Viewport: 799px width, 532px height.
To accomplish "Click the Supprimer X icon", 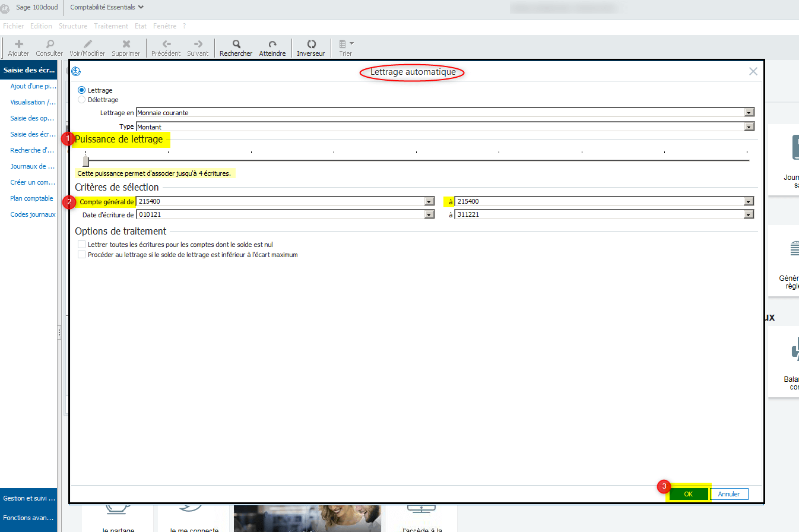I will coord(126,44).
